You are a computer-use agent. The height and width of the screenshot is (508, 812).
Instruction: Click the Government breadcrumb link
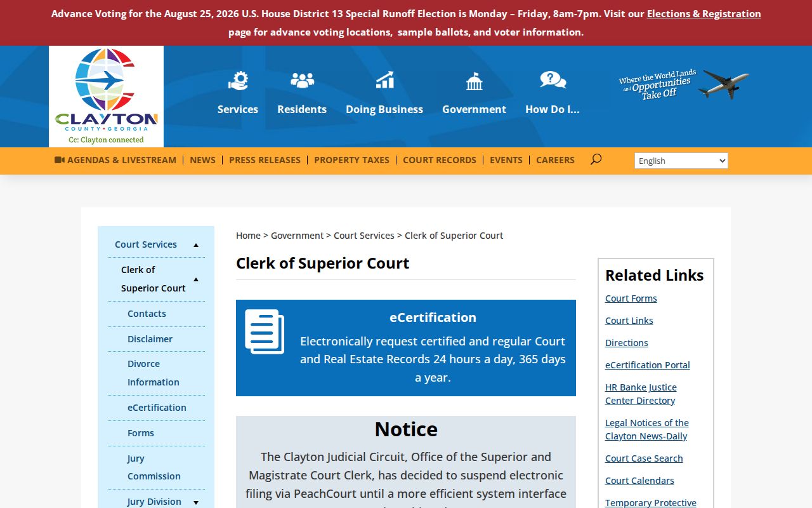pyautogui.click(x=297, y=236)
